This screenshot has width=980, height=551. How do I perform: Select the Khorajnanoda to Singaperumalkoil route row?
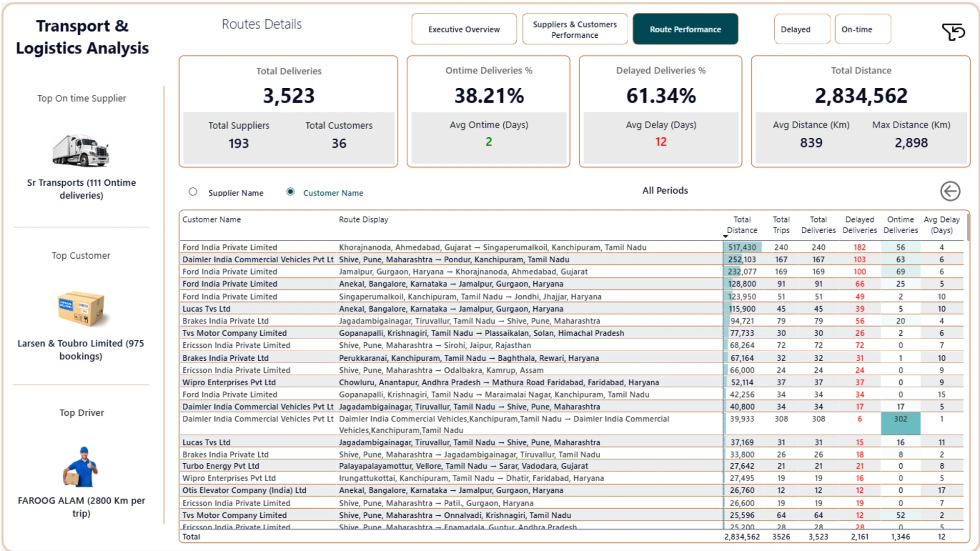coord(572,247)
